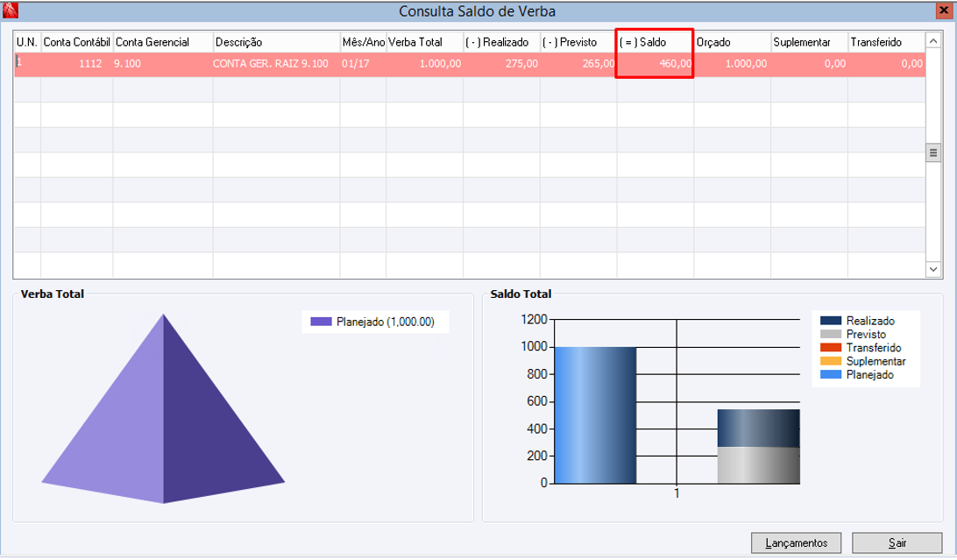Click the ( = ) Saldo column header
This screenshot has height=560, width=957.
pyautogui.click(x=655, y=42)
